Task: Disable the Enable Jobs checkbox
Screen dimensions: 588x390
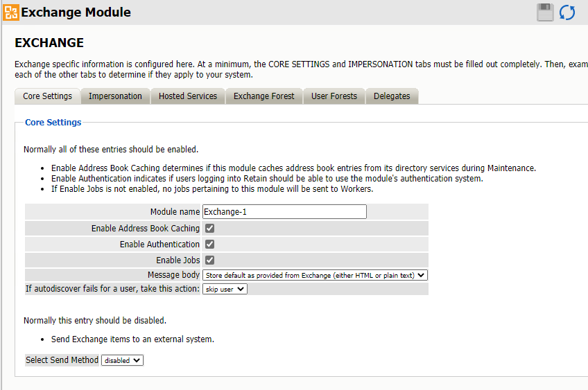Action: [x=209, y=260]
